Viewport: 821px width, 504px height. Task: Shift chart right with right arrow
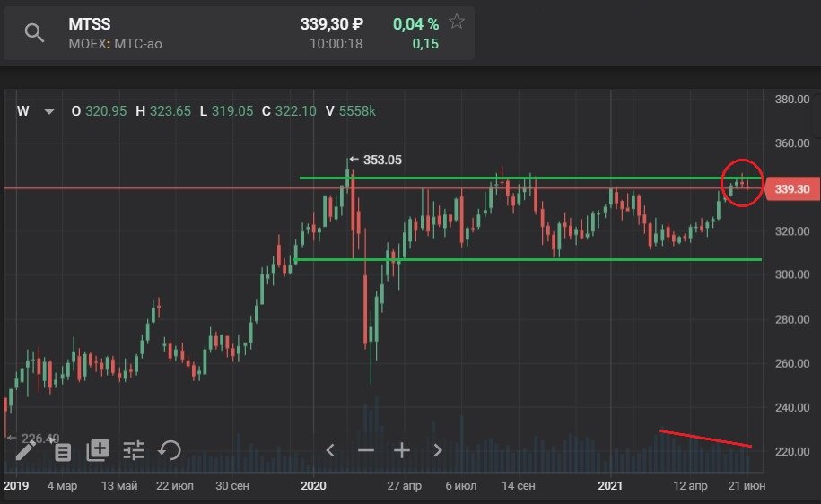click(438, 450)
